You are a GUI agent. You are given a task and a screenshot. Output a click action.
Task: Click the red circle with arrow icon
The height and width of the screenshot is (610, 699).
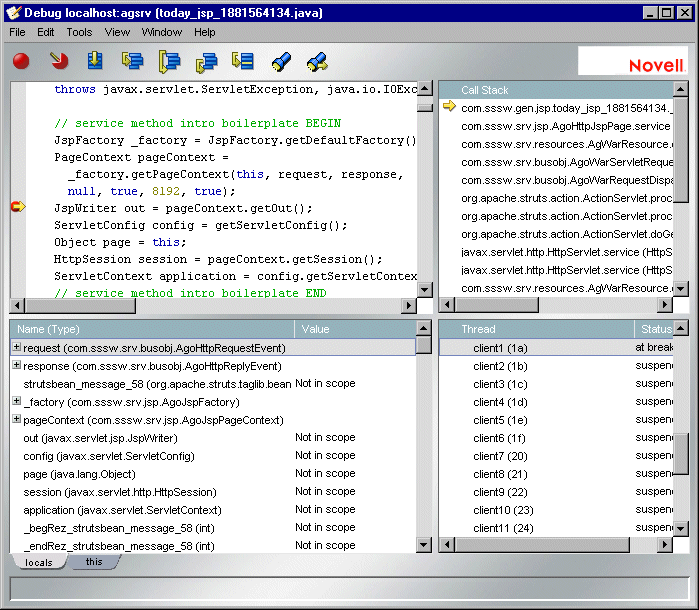(x=59, y=62)
